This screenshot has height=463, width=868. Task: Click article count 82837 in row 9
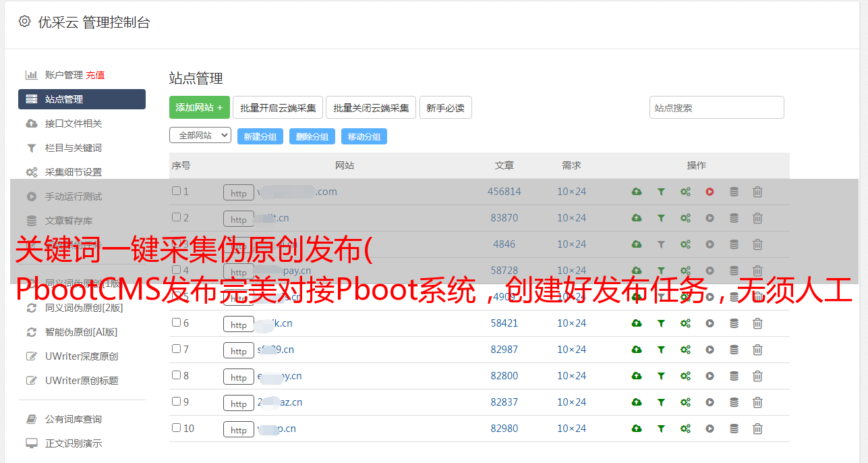pyautogui.click(x=504, y=402)
